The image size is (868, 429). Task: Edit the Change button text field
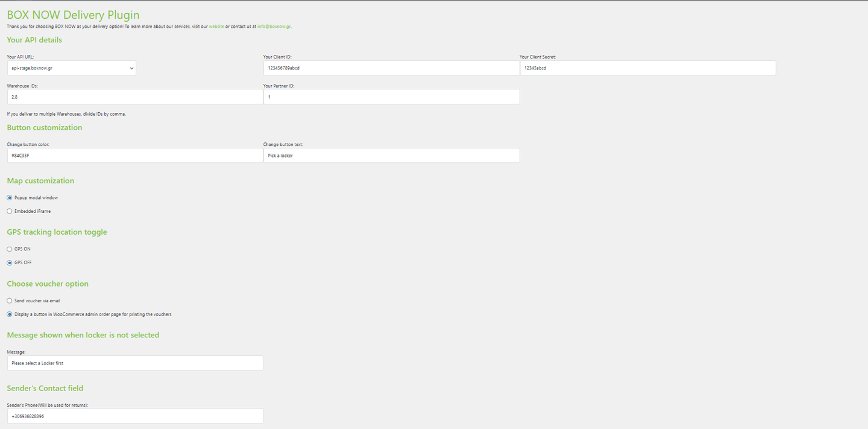(391, 156)
